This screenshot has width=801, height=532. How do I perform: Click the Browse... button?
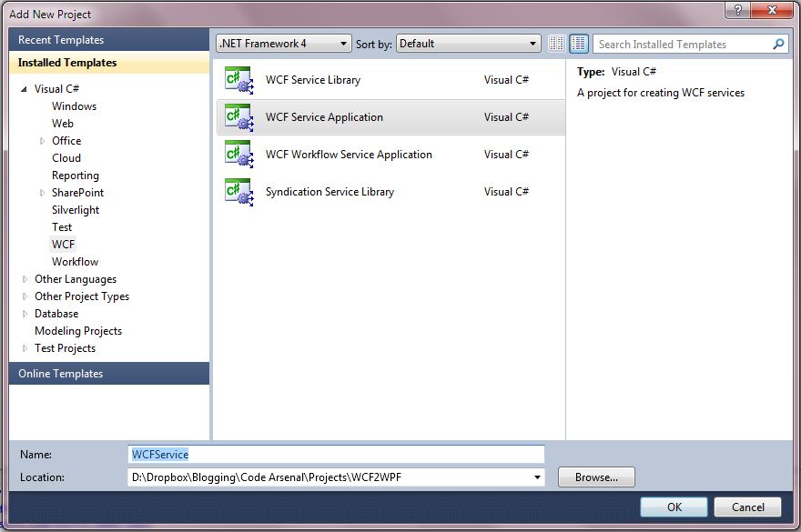596,477
